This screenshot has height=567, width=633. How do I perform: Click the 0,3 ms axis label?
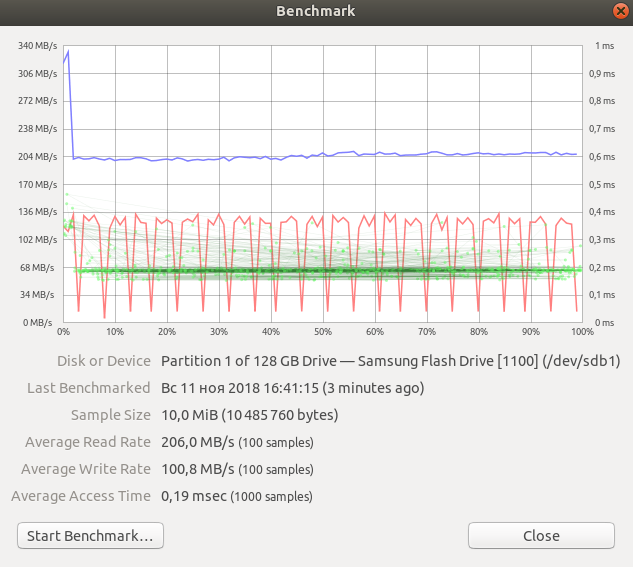tap(602, 240)
